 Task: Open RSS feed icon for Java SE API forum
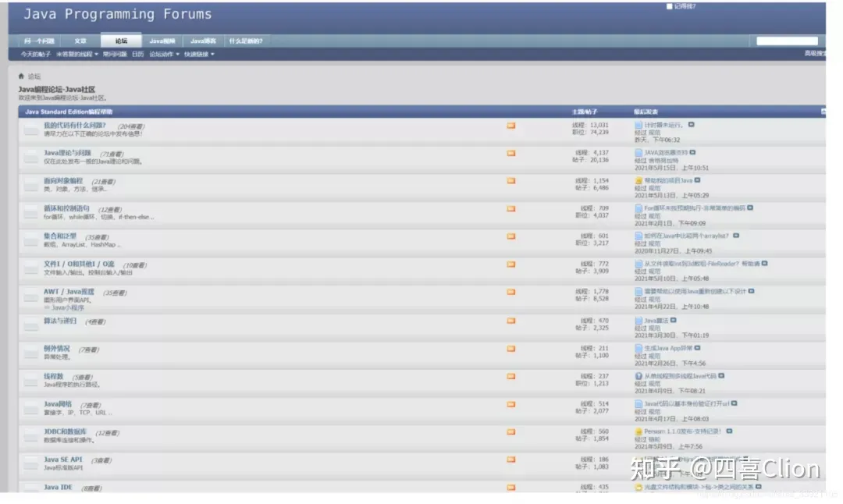[x=510, y=460]
